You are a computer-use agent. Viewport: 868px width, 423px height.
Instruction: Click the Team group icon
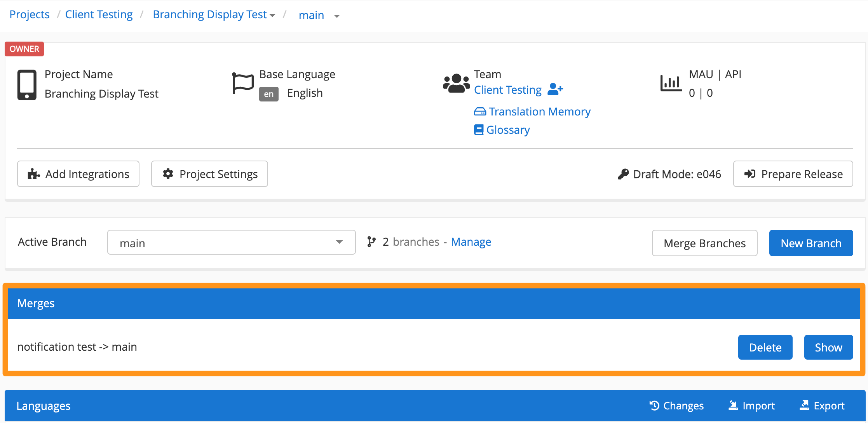point(456,83)
